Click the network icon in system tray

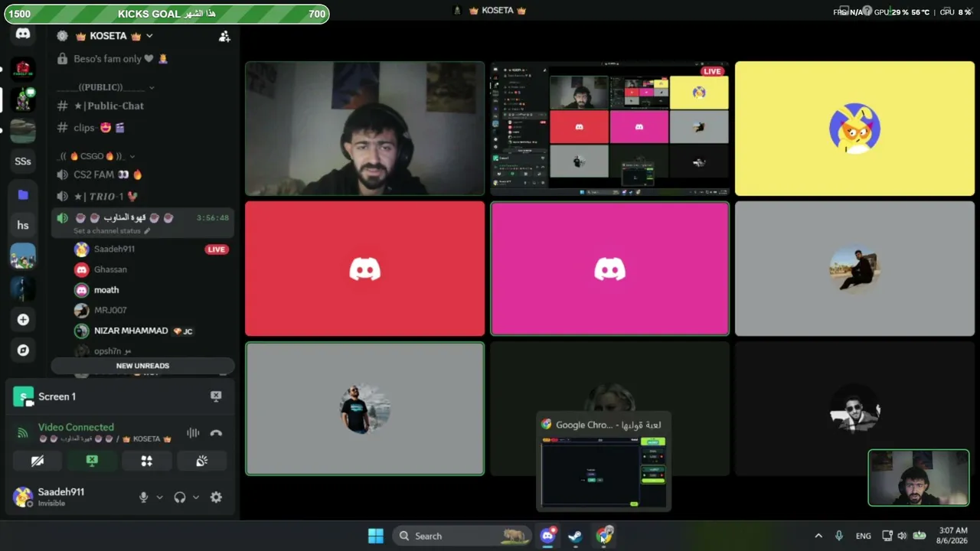[887, 536]
